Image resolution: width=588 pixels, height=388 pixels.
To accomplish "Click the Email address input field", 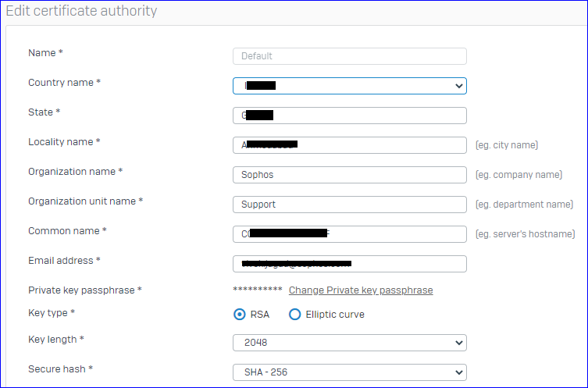I will (x=350, y=264).
